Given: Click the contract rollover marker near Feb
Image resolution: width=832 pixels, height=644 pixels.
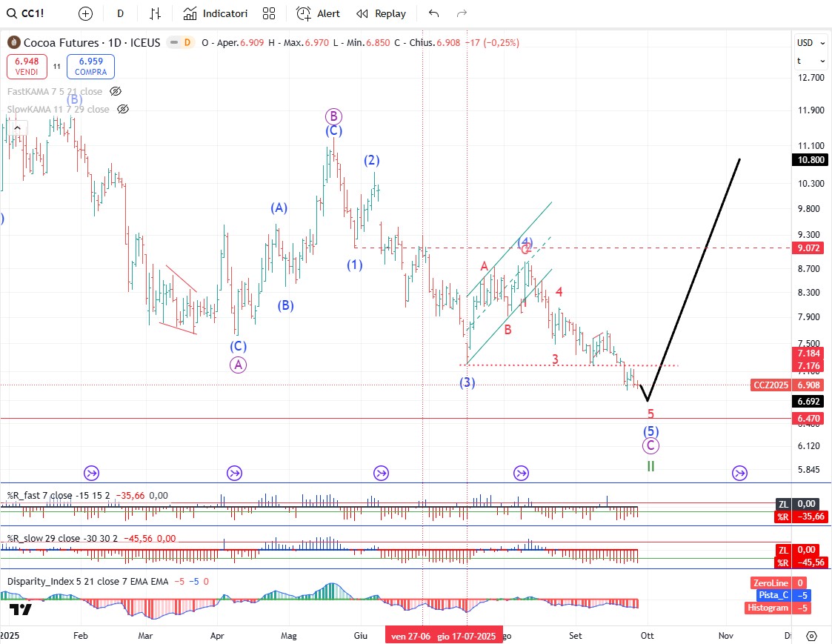Looking at the screenshot, I should 92,473.
